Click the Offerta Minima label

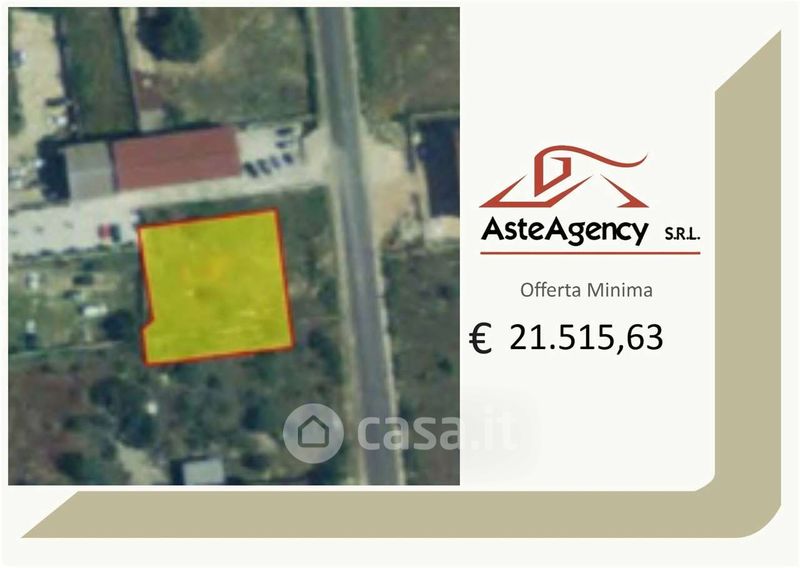[586, 290]
